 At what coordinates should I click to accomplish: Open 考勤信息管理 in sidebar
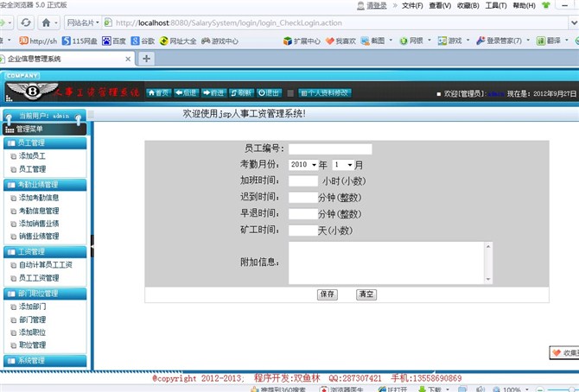click(x=39, y=211)
